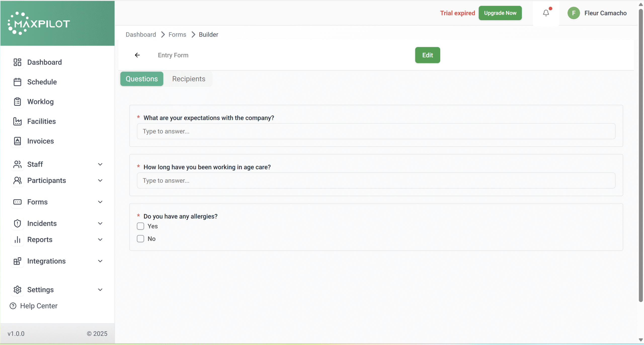
Task: Open Dashboard via its sidebar grid icon
Action: [x=17, y=62]
